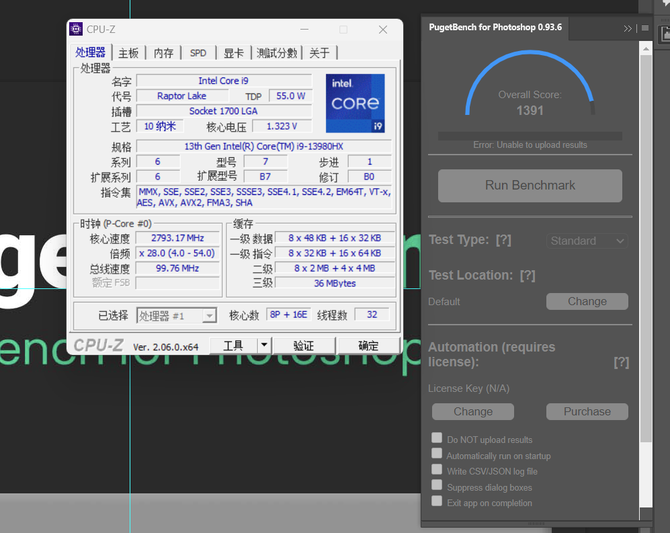Viewport: 670px width, 533px height.
Task: Click the 扩展型号 B7 value field
Action: pos(265,177)
